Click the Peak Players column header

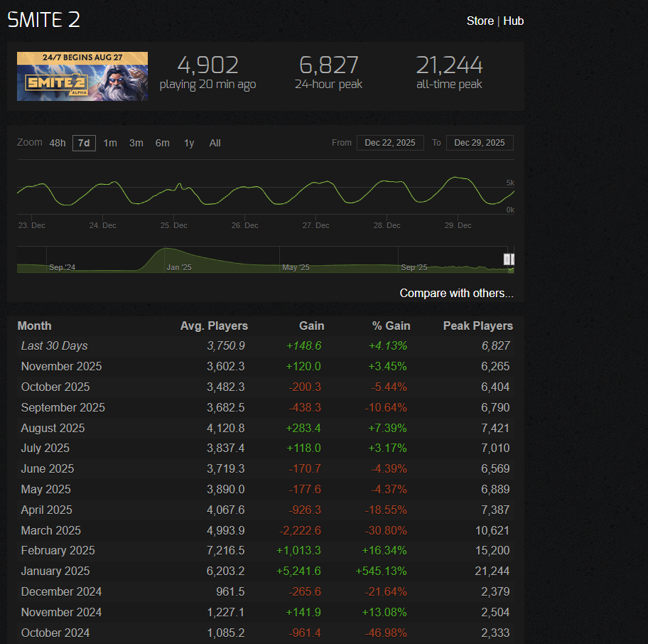477,326
